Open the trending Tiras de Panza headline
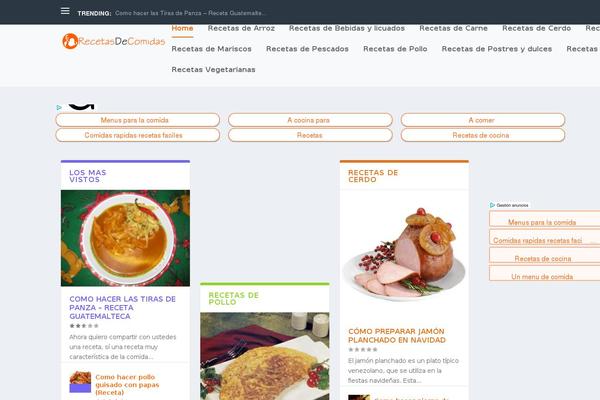This screenshot has height=400, width=600. [190, 13]
